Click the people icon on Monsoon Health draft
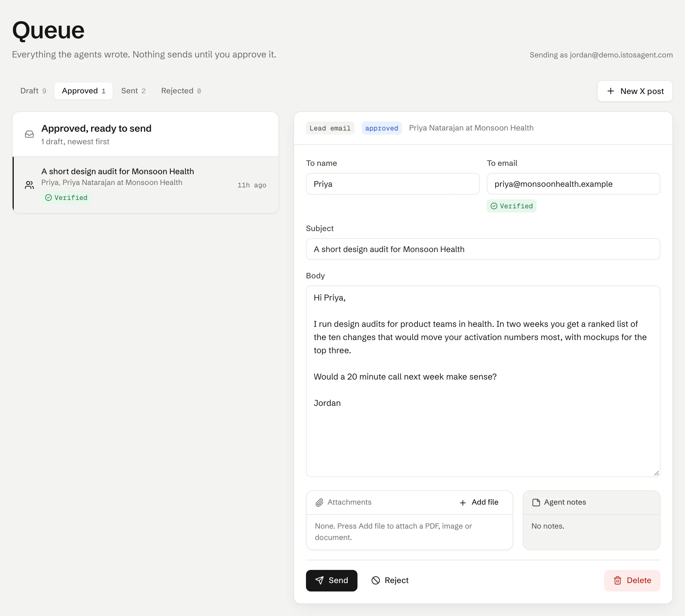 29,185
